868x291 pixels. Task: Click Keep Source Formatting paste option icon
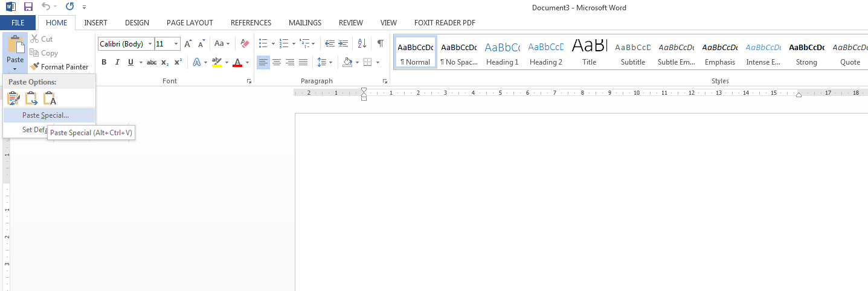click(13, 98)
